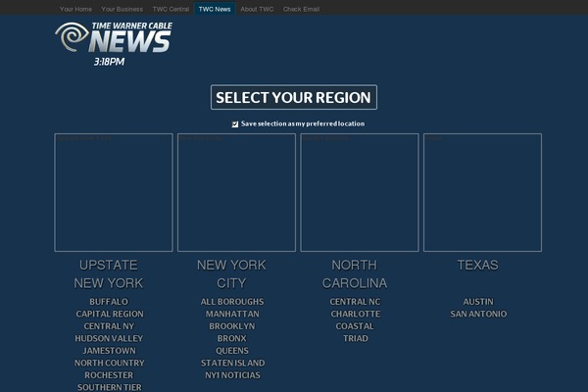Select the New York City heading
The image size is (588, 392).
click(231, 274)
